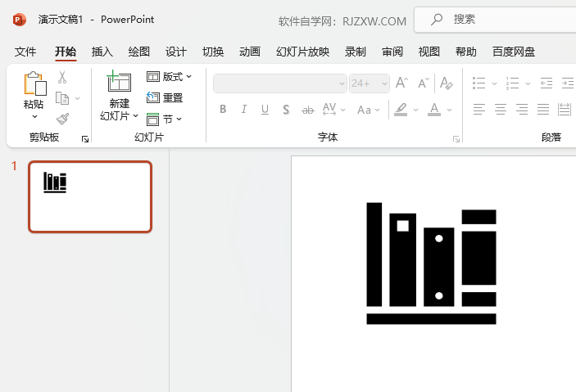Open the File (文件) tab
Screen dimensions: 576x392
25,52
